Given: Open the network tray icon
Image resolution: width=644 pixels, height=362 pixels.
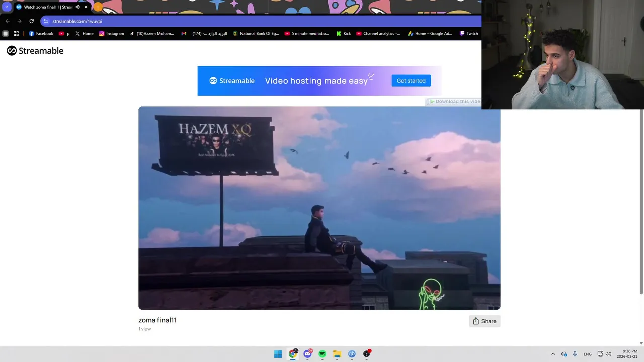Looking at the screenshot, I should (600, 354).
